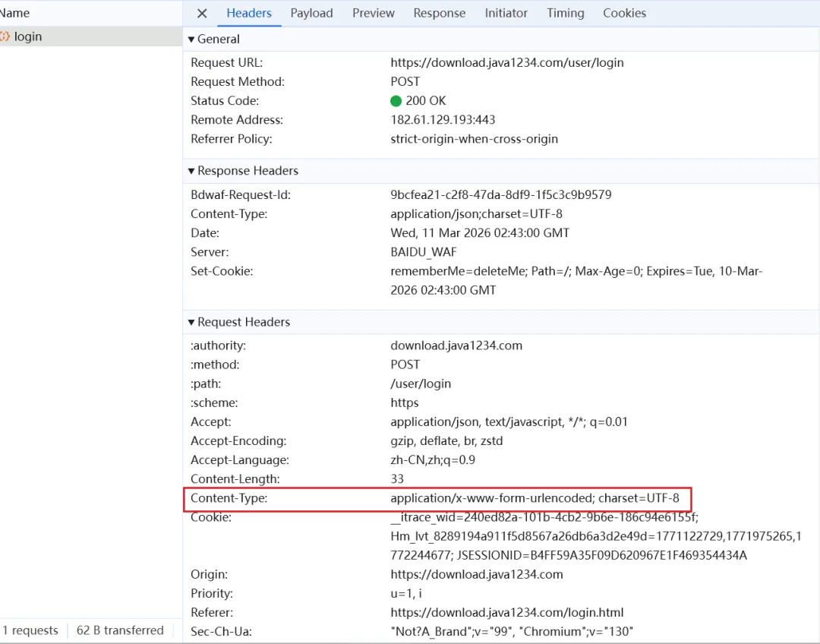Screen dimensions: 820x644
Task: Select the application/x-www-form-urlencoded Content-Type value
Action: (535, 498)
